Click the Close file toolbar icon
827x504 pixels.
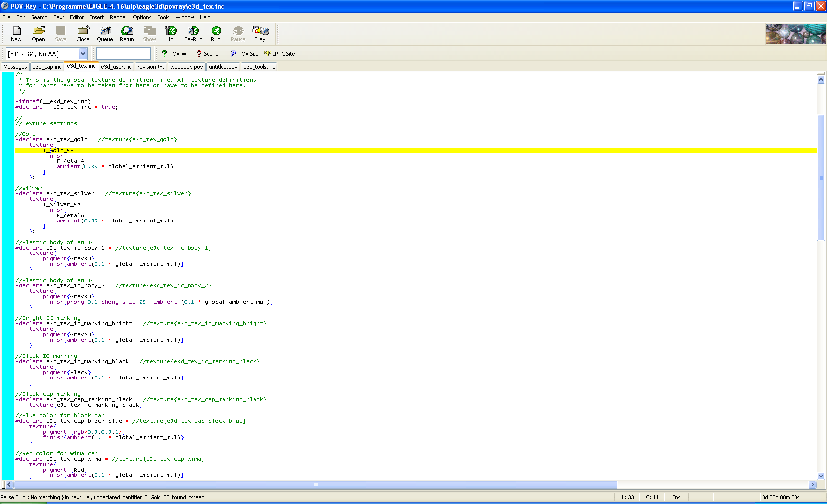click(83, 34)
